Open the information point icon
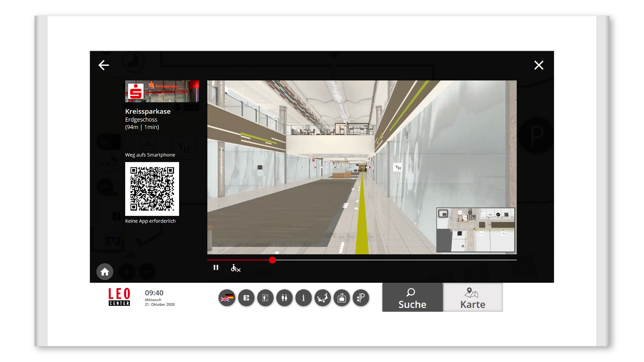644x362 pixels. click(303, 298)
